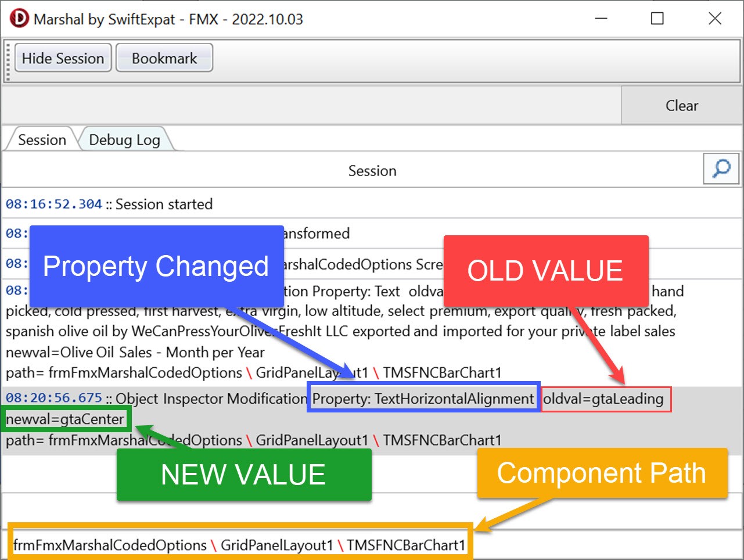
Task: Maximize the Marshal window
Action: click(657, 19)
